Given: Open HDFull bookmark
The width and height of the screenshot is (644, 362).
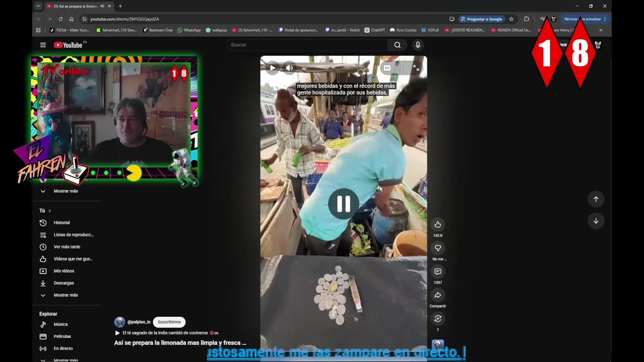Looking at the screenshot, I should [x=430, y=30].
